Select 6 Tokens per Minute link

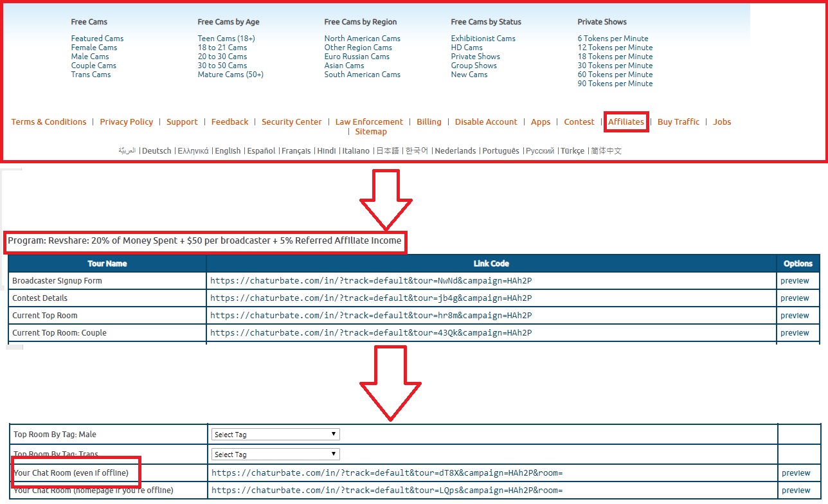pyautogui.click(x=613, y=39)
